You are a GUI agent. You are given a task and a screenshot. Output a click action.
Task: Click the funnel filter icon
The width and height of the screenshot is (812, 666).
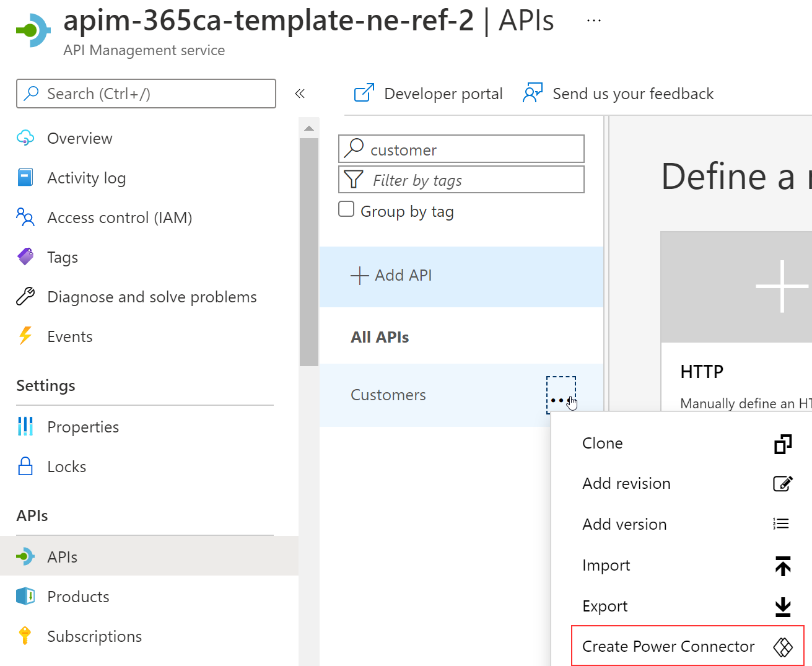pos(354,179)
